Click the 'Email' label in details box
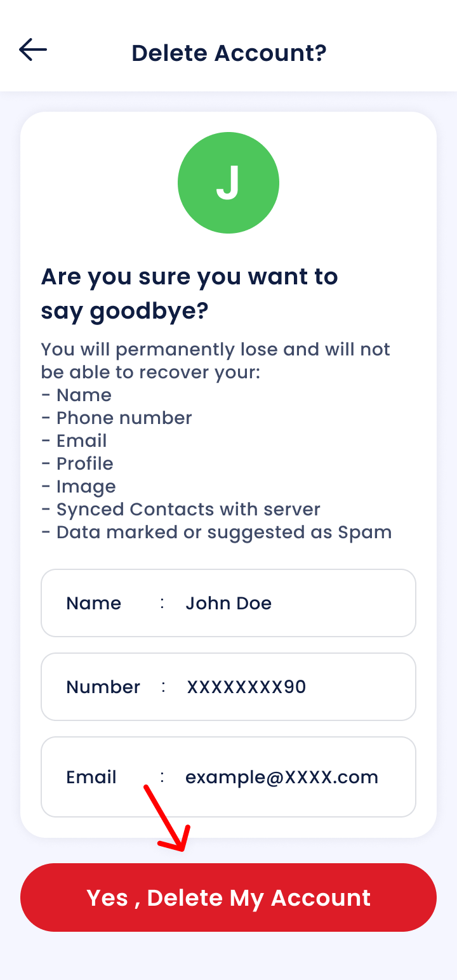The height and width of the screenshot is (980, 457). tap(91, 777)
